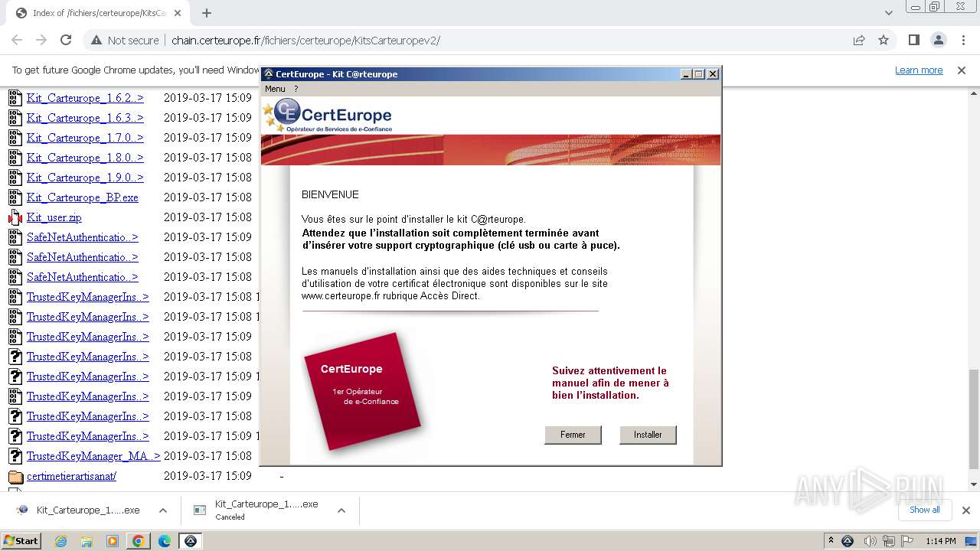Image resolution: width=980 pixels, height=551 pixels.
Task: Dismiss the Chrome update notification bar
Action: tap(962, 70)
